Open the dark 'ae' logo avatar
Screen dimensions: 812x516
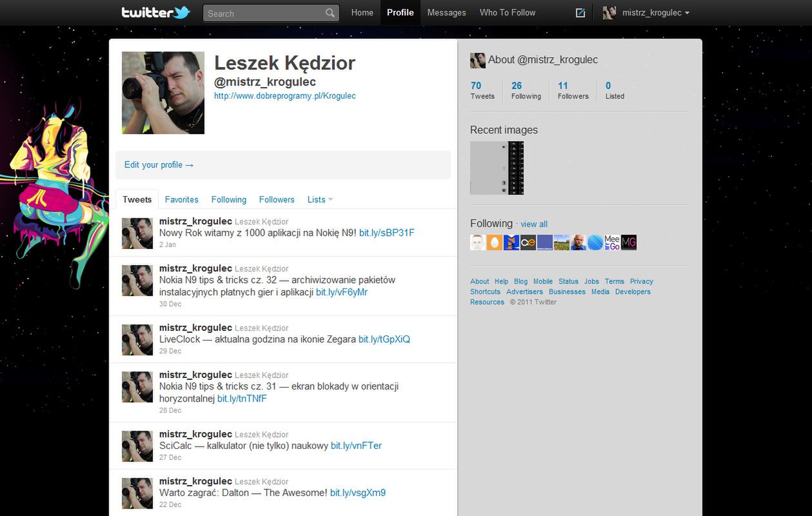click(x=528, y=243)
